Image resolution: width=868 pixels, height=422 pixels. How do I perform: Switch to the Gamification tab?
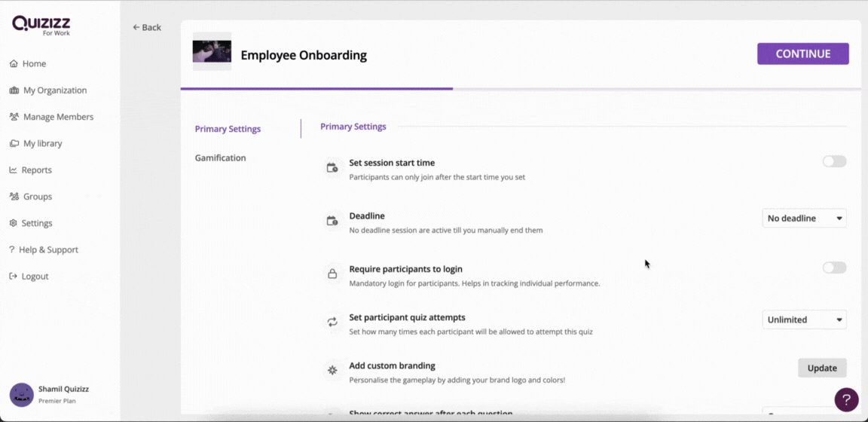[x=220, y=157]
